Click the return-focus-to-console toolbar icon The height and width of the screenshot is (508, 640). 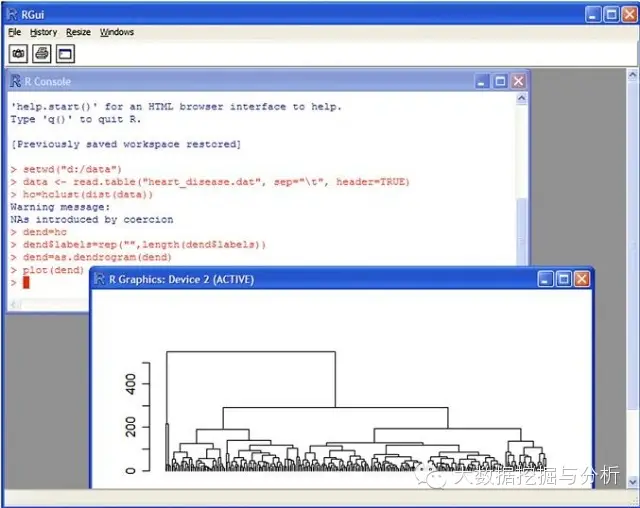[65, 53]
